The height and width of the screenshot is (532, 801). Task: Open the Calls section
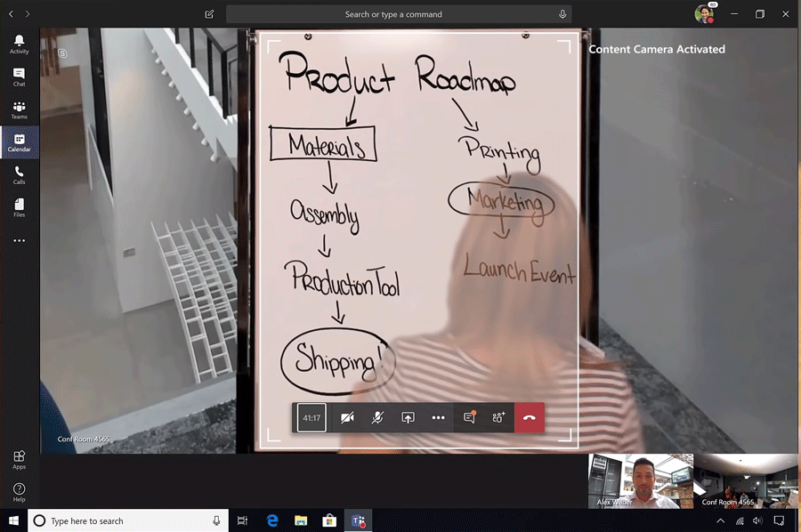[19, 175]
